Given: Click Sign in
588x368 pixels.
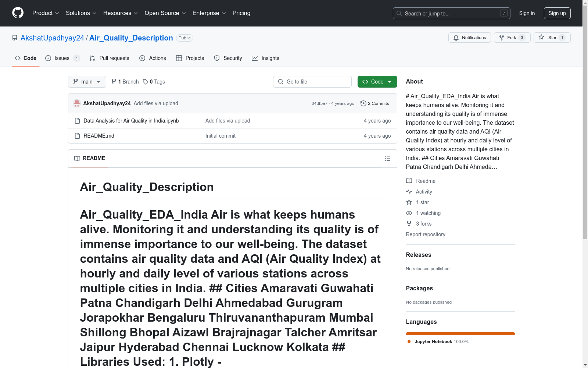Looking at the screenshot, I should click(527, 13).
